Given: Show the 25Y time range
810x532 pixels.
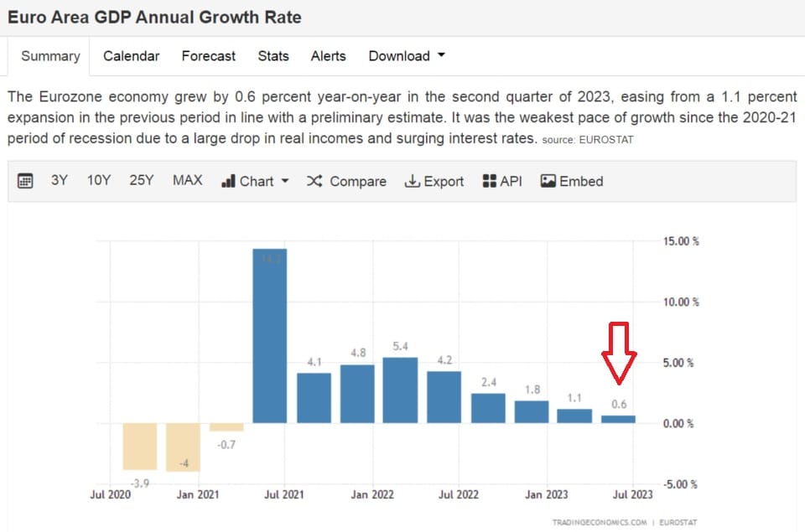Looking at the screenshot, I should 141,180.
